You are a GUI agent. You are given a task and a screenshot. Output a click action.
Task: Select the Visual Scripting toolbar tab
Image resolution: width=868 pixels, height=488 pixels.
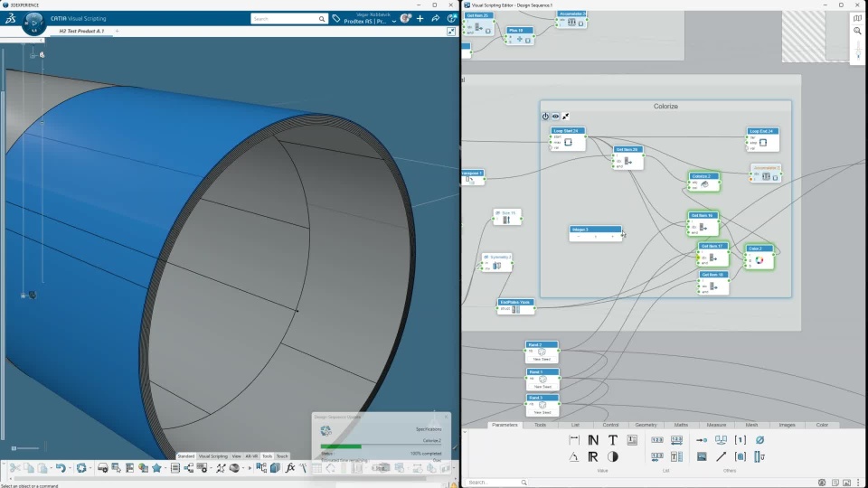tap(213, 455)
